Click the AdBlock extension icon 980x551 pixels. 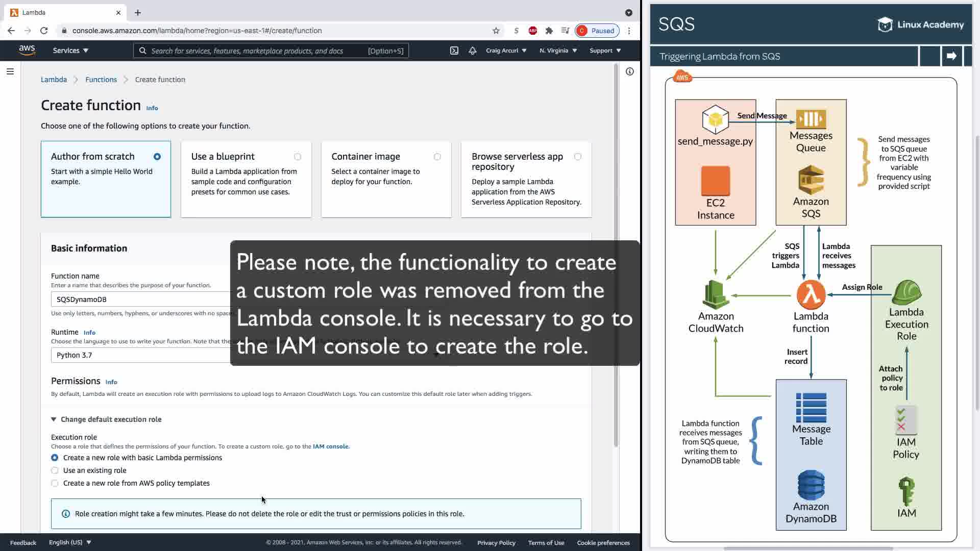[532, 31]
